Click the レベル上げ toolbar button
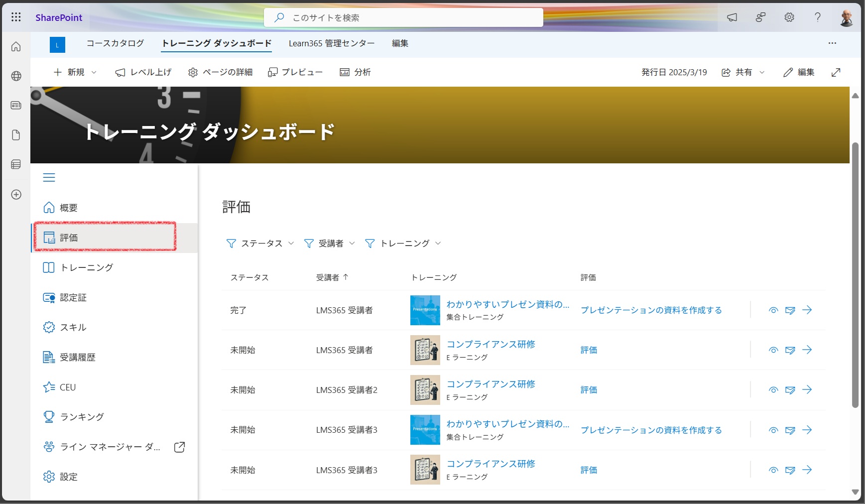 coord(143,72)
